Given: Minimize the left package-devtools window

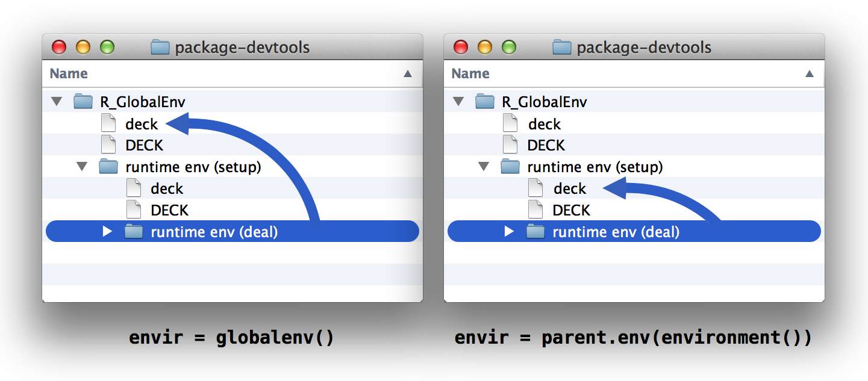Looking at the screenshot, I should pyautogui.click(x=83, y=47).
